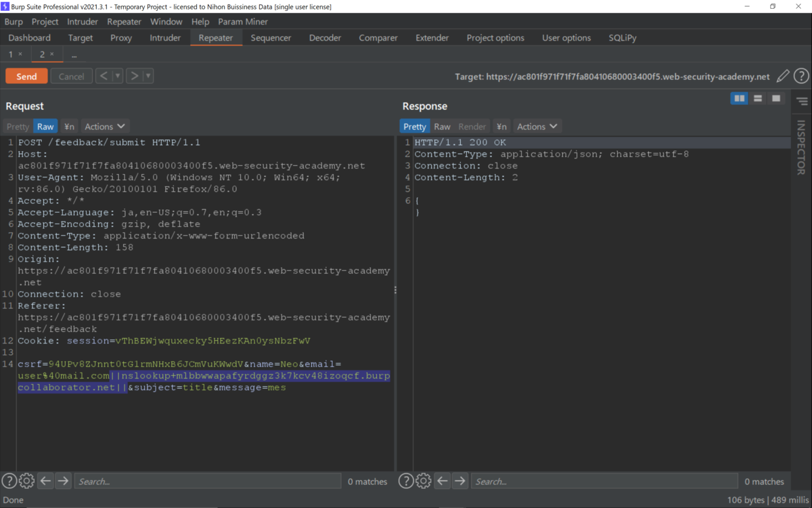Select top-bottom split layout icon
The image size is (812, 508).
[x=758, y=99]
